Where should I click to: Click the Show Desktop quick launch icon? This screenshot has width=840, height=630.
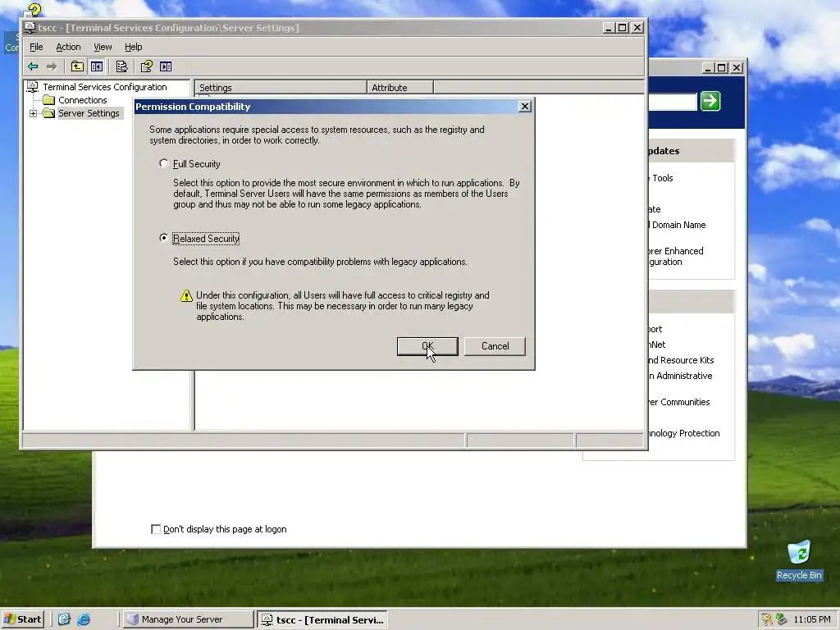pyautogui.click(x=64, y=619)
